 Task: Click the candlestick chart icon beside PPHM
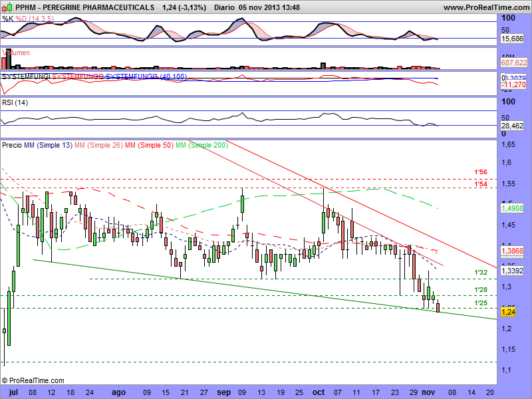[x=7, y=7]
